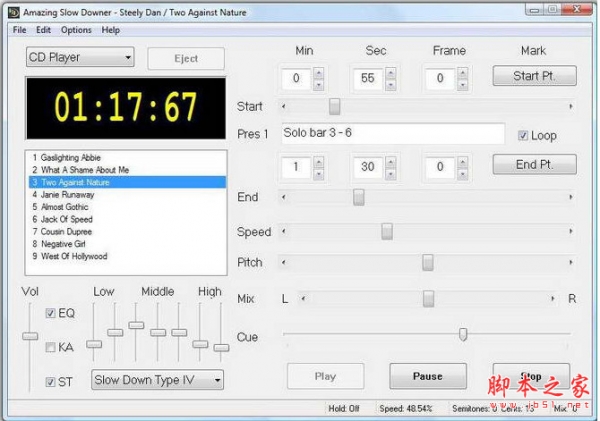600x421 pixels.
Task: Select track 4 Janie Runaway
Action: (127, 194)
